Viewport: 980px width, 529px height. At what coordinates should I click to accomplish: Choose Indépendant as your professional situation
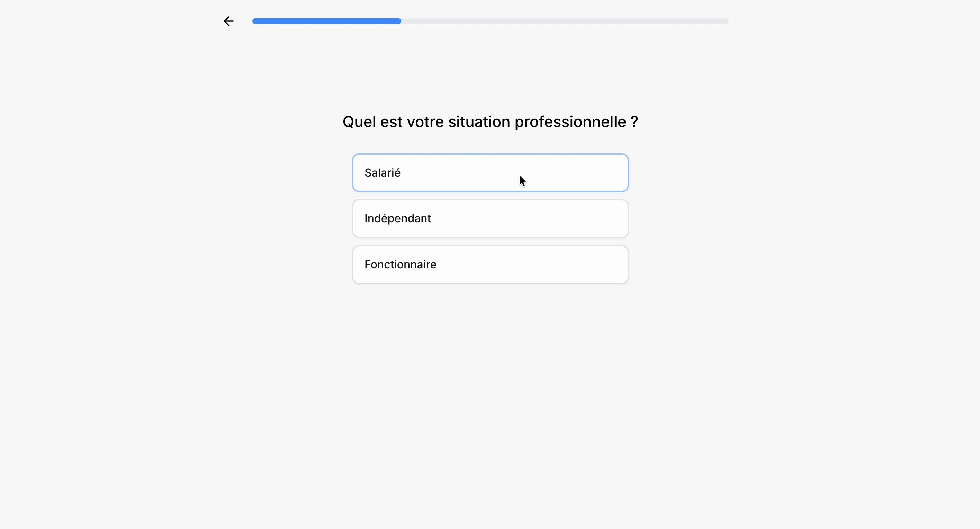click(490, 218)
